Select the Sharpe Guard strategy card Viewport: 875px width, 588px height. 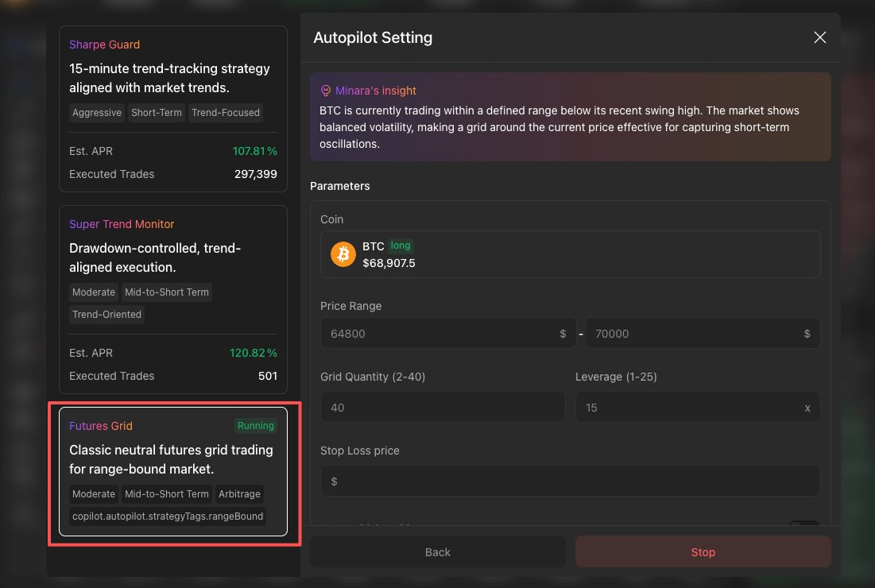pyautogui.click(x=173, y=109)
